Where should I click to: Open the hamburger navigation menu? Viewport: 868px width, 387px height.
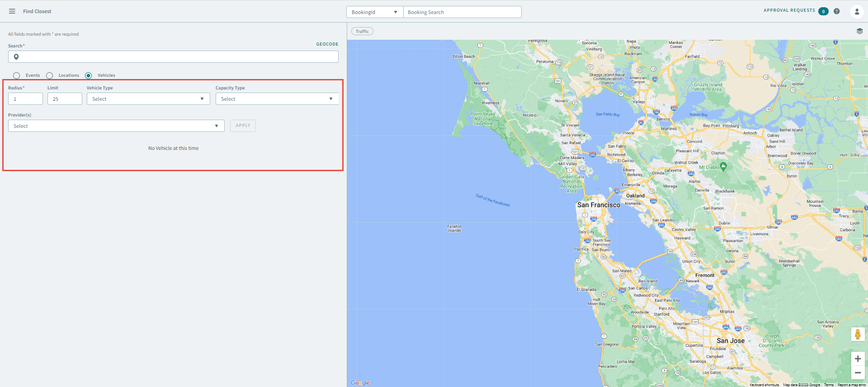[12, 11]
